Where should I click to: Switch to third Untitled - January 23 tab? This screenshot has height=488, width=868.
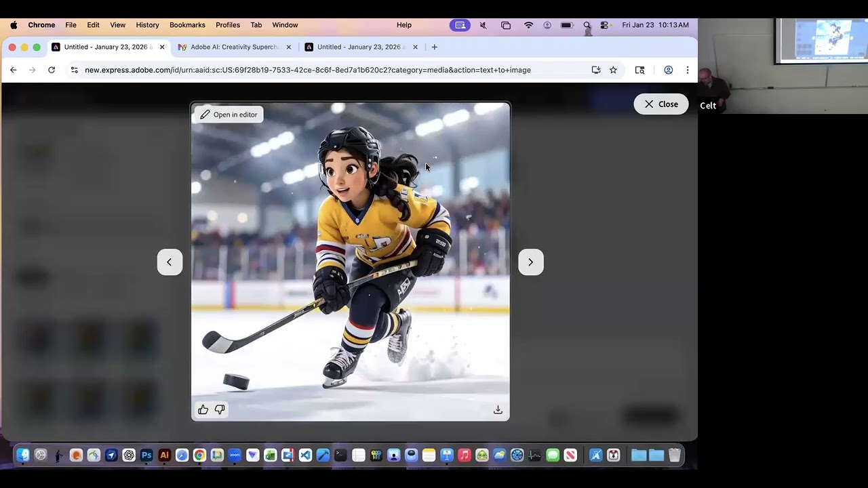[x=361, y=47]
